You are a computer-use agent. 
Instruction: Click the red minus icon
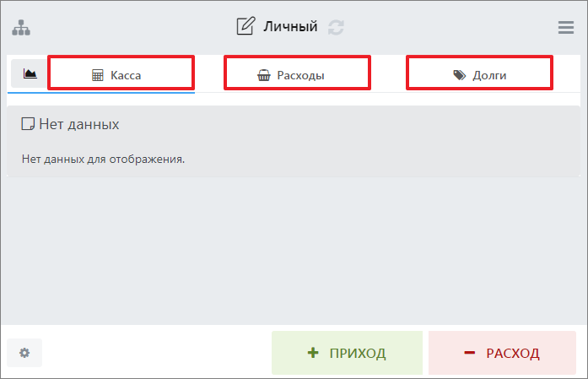469,353
